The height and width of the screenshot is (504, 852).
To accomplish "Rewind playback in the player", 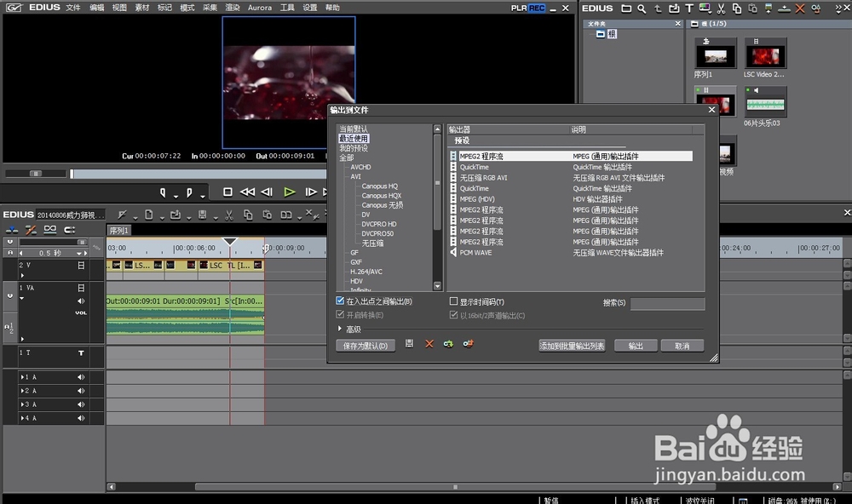I will click(247, 192).
